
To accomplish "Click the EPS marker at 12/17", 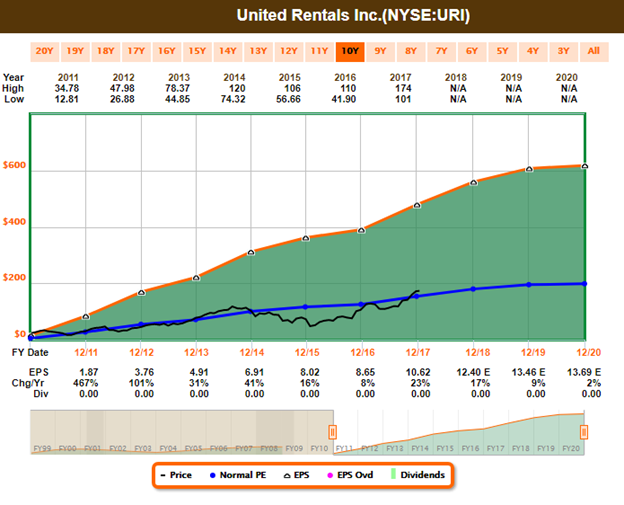I will coord(417,205).
